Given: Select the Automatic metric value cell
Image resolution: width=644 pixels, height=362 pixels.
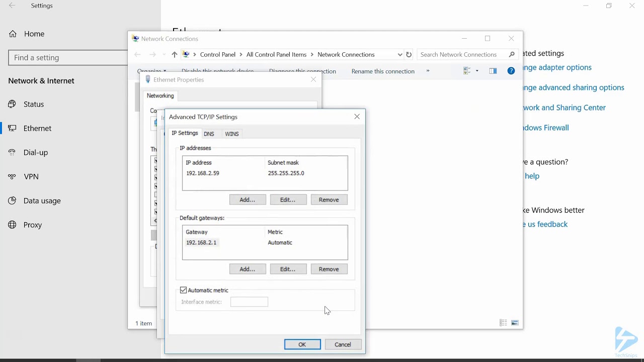Looking at the screenshot, I should coord(280,242).
